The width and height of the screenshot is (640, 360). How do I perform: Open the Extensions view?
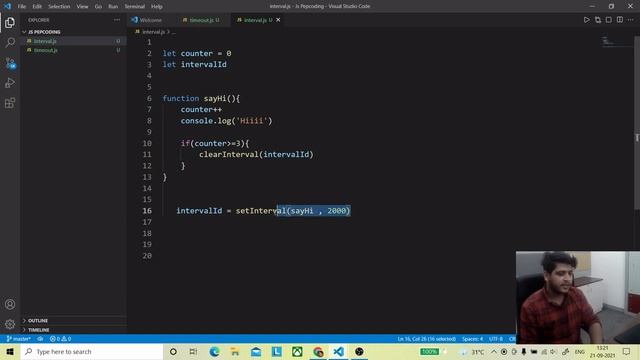click(x=10, y=102)
